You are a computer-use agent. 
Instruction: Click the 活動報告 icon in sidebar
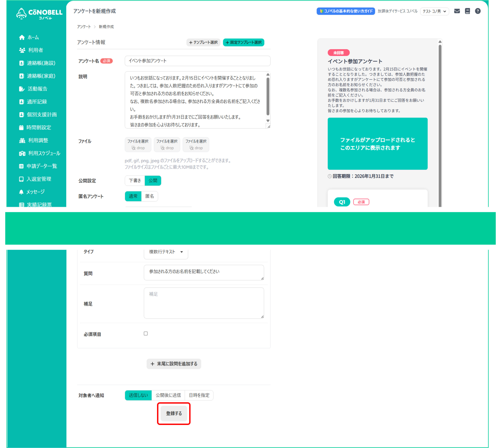click(x=22, y=89)
